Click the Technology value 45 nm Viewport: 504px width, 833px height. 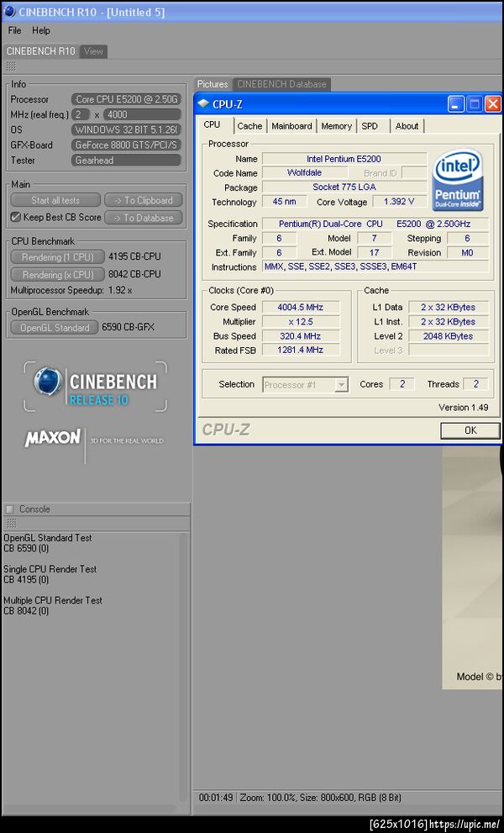(x=285, y=202)
